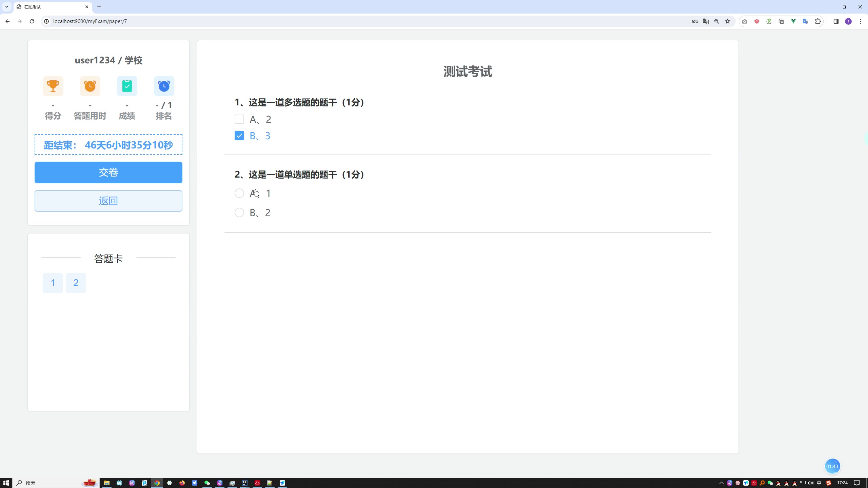Open IntelliJ IDEA from the taskbar
The height and width of the screenshot is (488, 868).
click(244, 483)
